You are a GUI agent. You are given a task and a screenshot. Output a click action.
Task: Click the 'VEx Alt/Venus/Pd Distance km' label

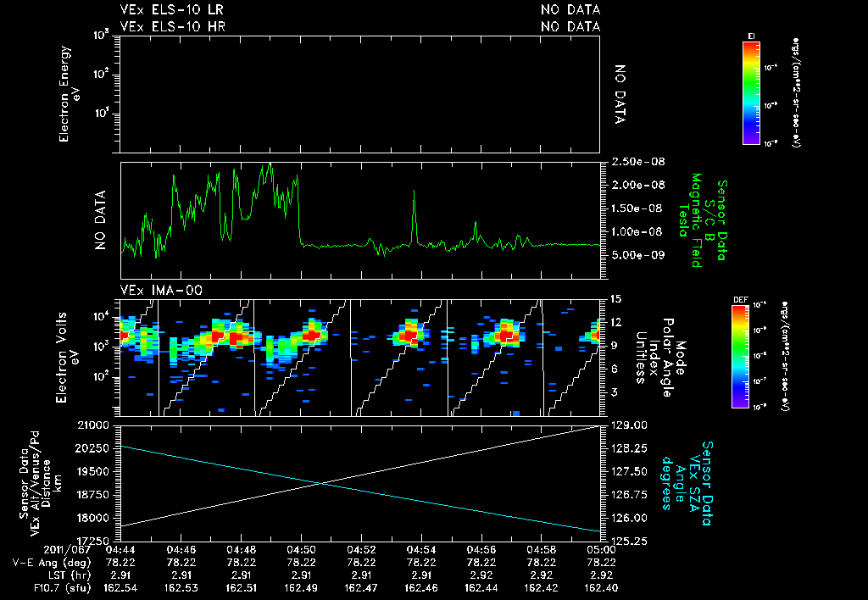[46, 483]
